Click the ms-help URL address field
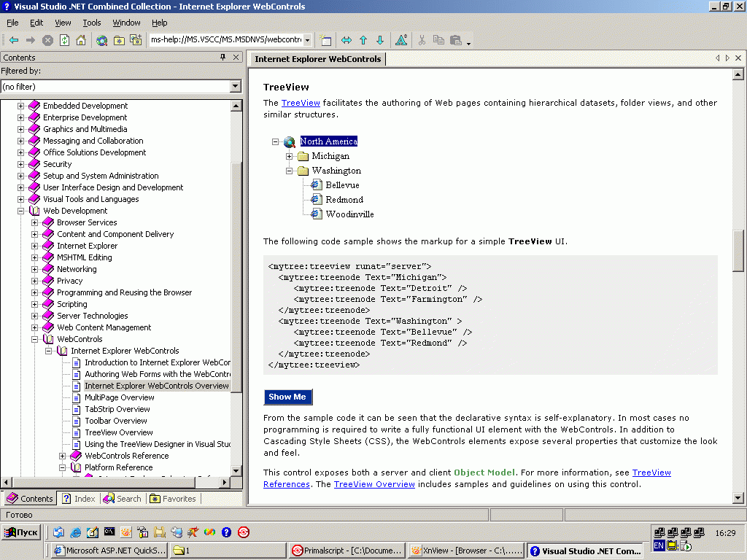Screen dimensions: 747x560 click(226, 40)
